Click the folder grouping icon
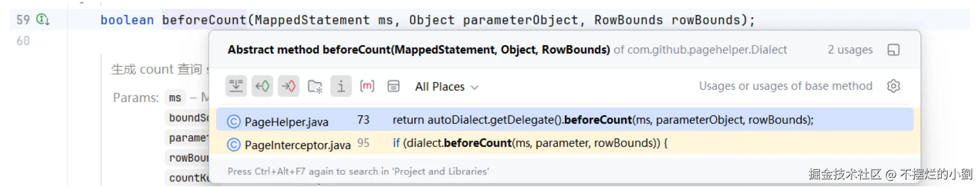Viewport: 980px width, 188px height. point(315,86)
